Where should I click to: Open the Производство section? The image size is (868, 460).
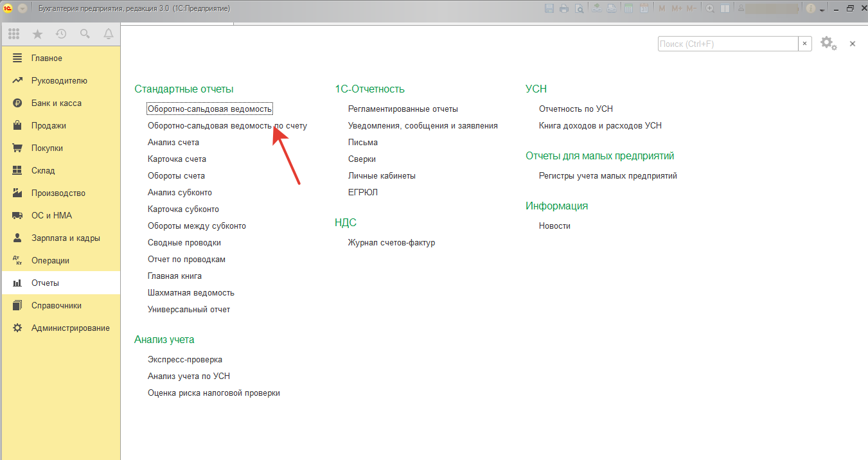tap(60, 193)
